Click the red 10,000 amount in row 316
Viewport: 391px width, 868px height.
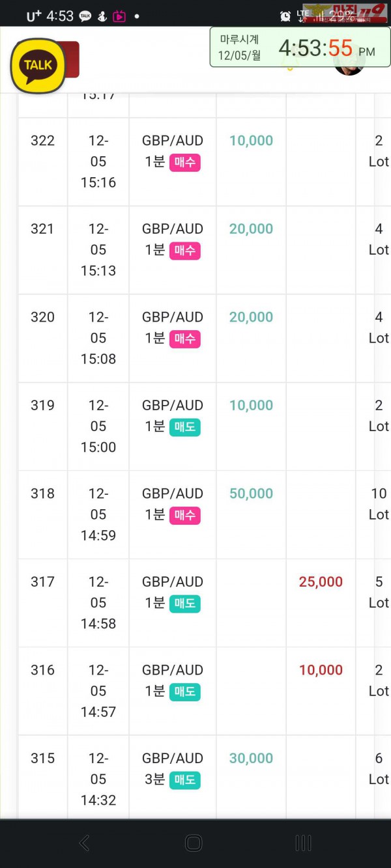[x=321, y=670]
